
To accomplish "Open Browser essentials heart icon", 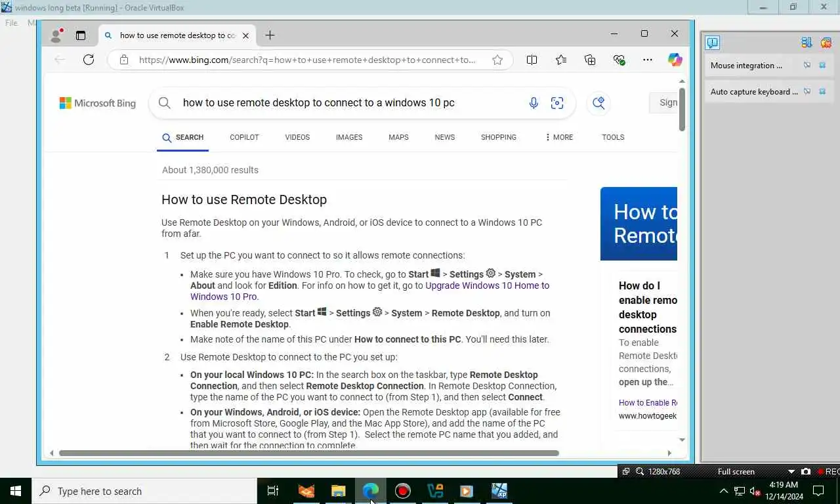I will tap(619, 60).
